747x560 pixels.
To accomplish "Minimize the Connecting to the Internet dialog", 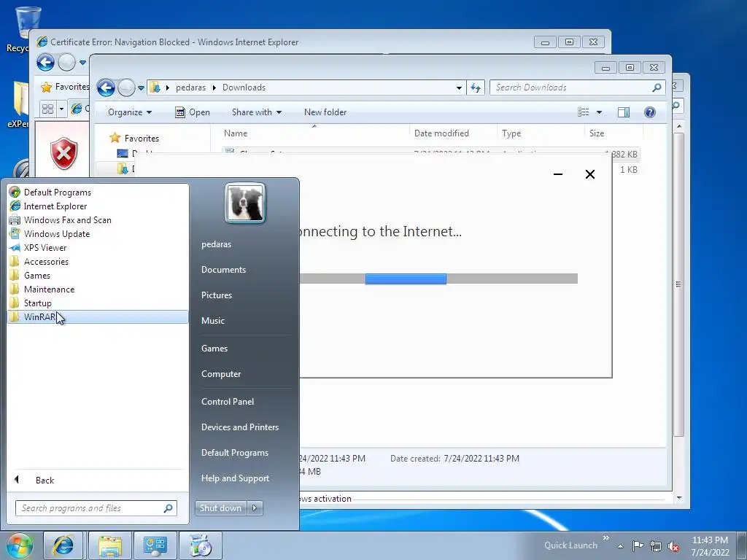I will click(558, 174).
